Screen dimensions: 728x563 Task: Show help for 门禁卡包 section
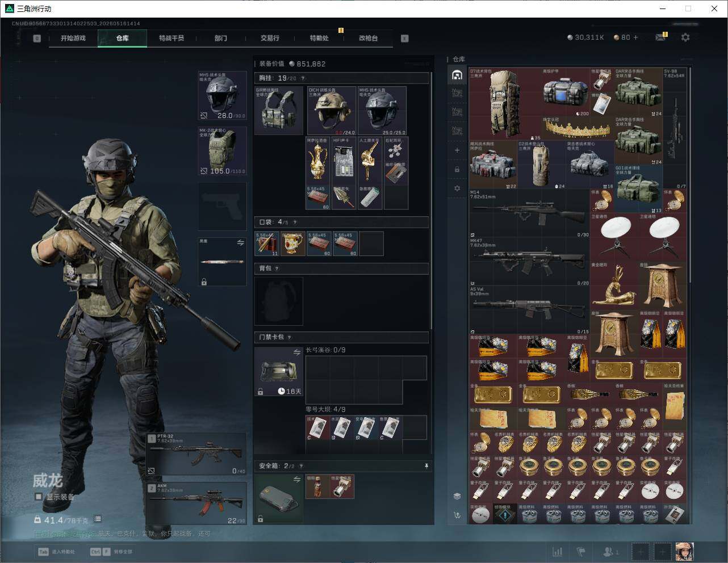coord(289,337)
